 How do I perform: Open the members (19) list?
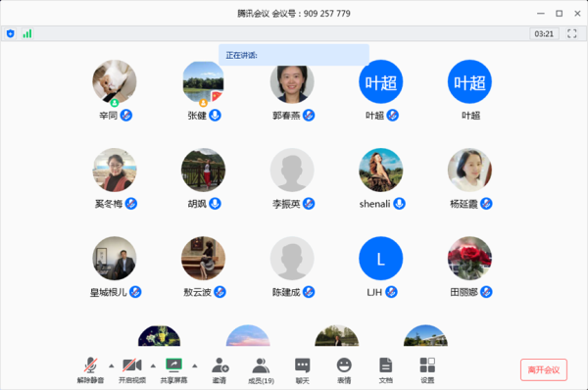[261, 366]
